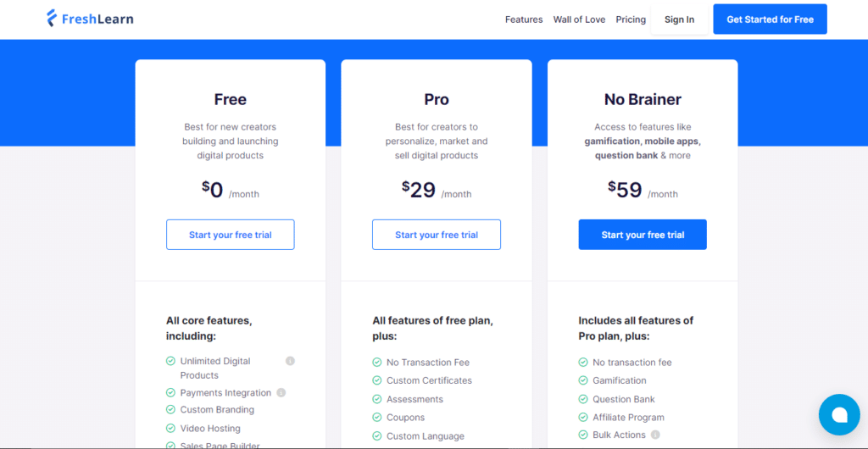Start free trial on Pro plan
This screenshot has width=868, height=449.
pos(437,235)
